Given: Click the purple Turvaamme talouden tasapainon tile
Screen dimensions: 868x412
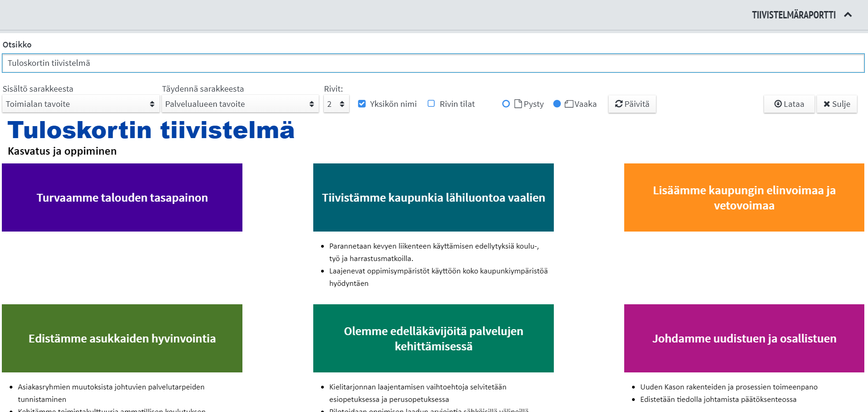Looking at the screenshot, I should [x=122, y=197].
